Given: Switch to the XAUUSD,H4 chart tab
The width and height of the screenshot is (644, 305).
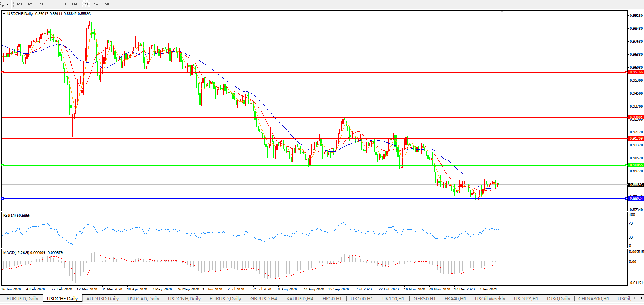Looking at the screenshot, I should (x=300, y=299).
